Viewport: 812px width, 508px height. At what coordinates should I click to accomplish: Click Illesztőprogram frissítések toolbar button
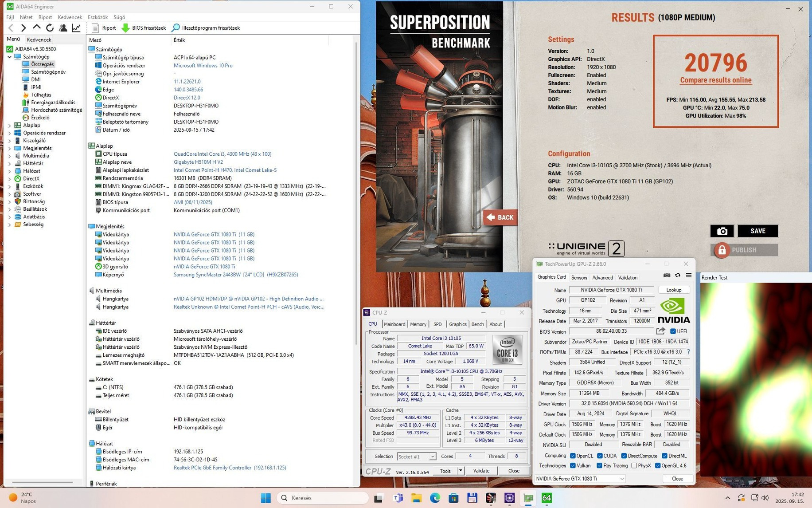click(x=206, y=28)
